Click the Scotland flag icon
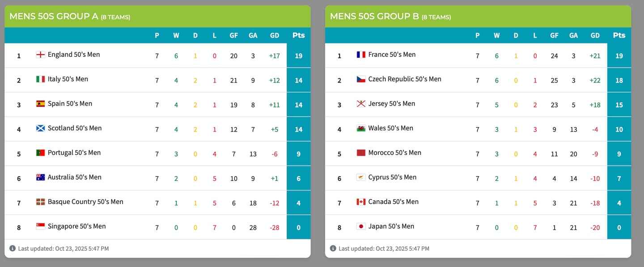Viewport: 644px width, 267px height. pos(40,128)
